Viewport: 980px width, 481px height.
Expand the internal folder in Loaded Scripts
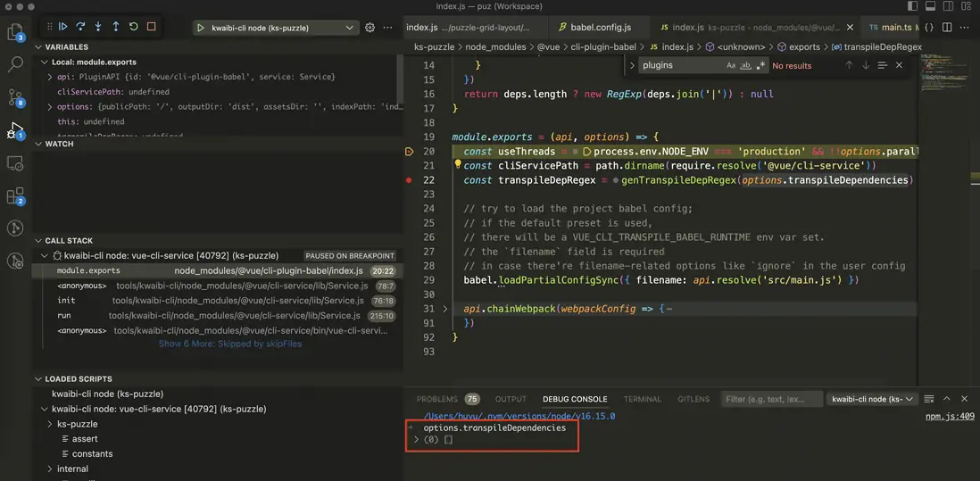tap(50, 469)
